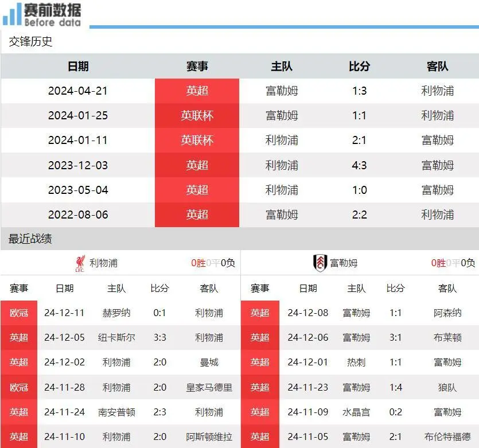Image resolution: width=479 pixels, height=448 pixels.
Task: Click the 1:3 score cell
Action: pyautogui.click(x=359, y=91)
